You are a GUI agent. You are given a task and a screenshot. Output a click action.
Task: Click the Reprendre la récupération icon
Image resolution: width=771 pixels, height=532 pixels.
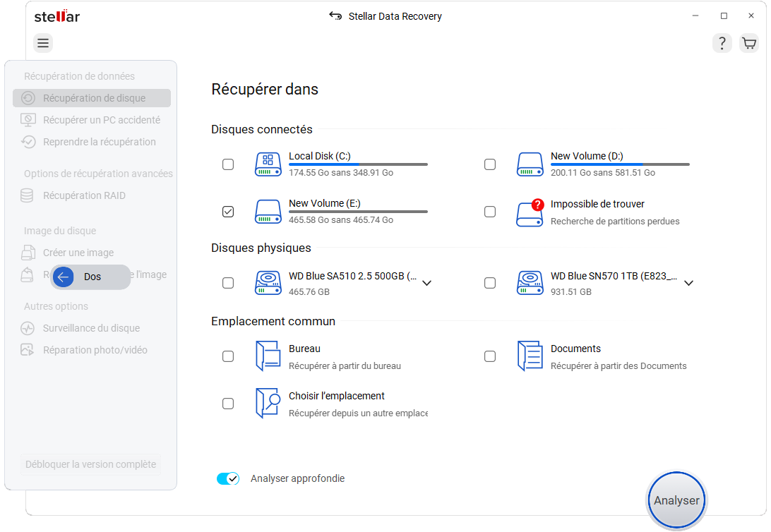pos(28,142)
